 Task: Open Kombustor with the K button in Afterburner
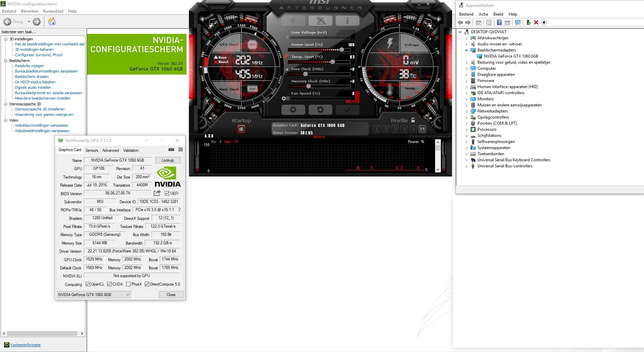[x=293, y=21]
